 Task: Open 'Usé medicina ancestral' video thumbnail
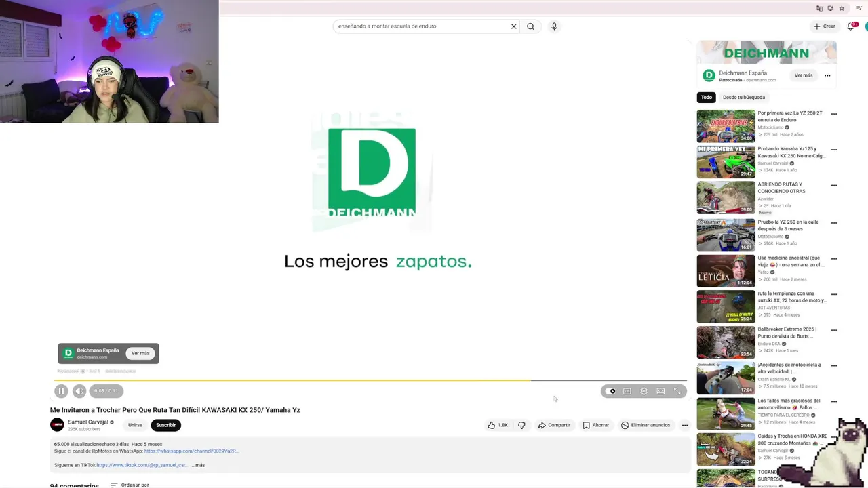coord(726,270)
